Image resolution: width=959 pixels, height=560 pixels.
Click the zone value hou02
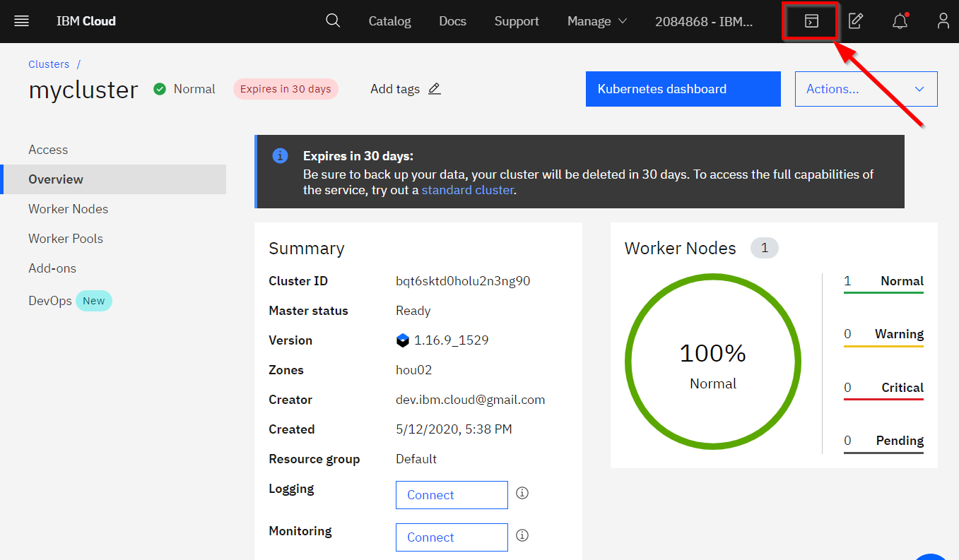414,370
